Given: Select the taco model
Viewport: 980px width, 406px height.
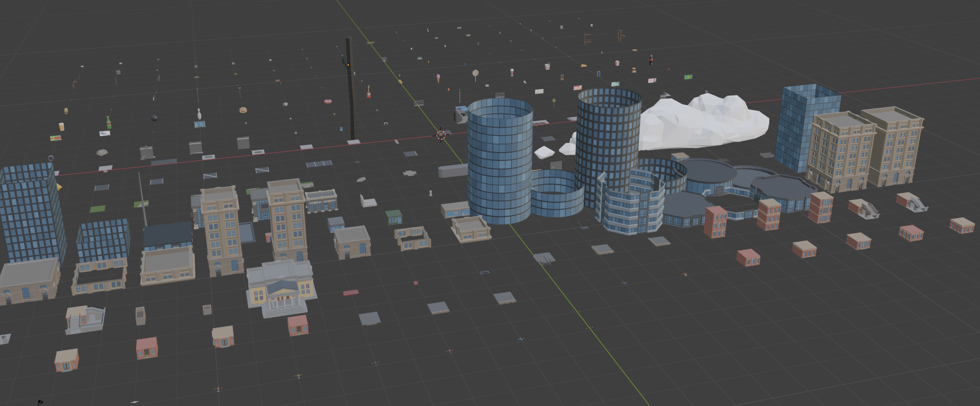Looking at the screenshot, I should pyautogui.click(x=66, y=111).
